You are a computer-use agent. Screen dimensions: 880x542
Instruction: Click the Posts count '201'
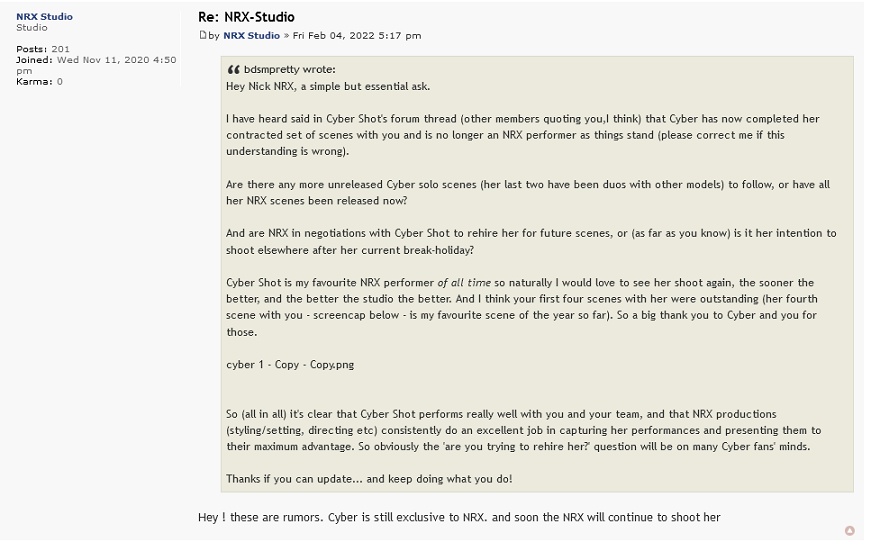click(x=60, y=49)
